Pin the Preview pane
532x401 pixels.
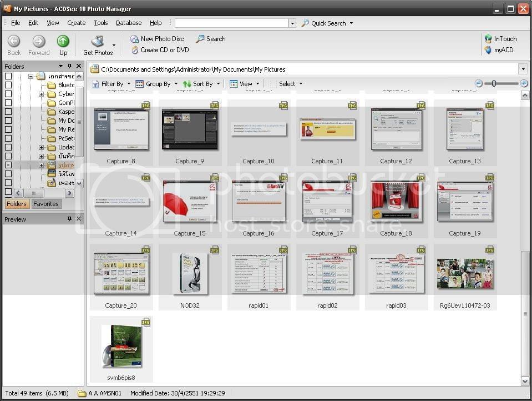tap(69, 219)
